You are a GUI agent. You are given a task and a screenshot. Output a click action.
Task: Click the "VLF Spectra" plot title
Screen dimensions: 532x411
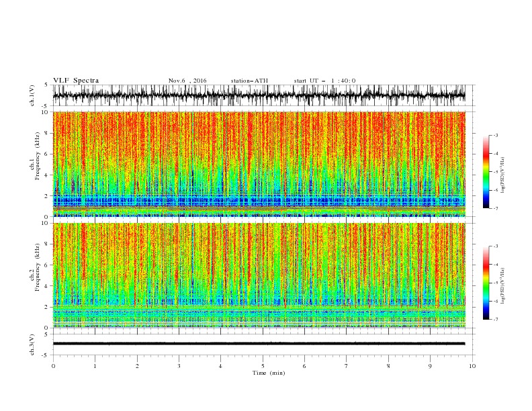pos(76,81)
